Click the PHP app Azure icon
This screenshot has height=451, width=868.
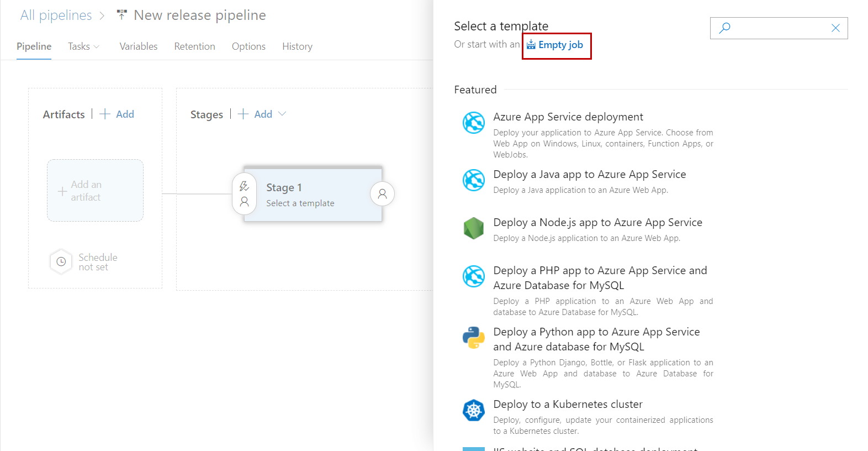coord(474,276)
